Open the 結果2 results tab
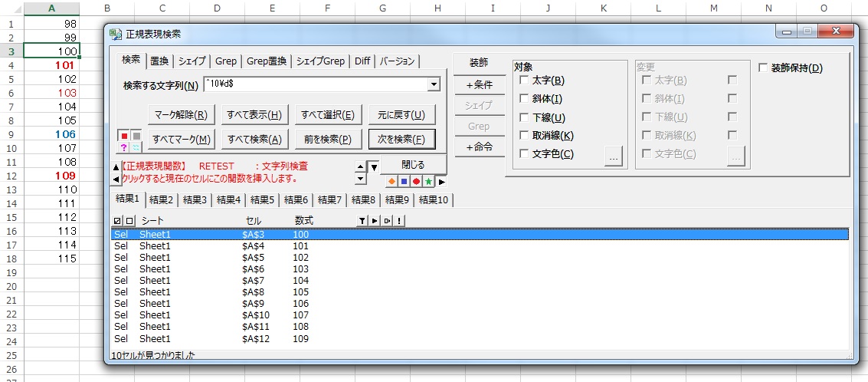 (161, 199)
